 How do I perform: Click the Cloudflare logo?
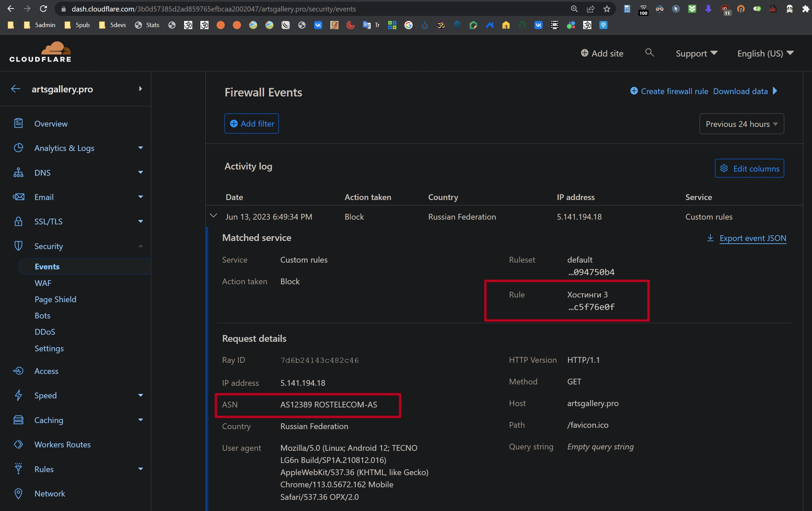click(x=40, y=52)
